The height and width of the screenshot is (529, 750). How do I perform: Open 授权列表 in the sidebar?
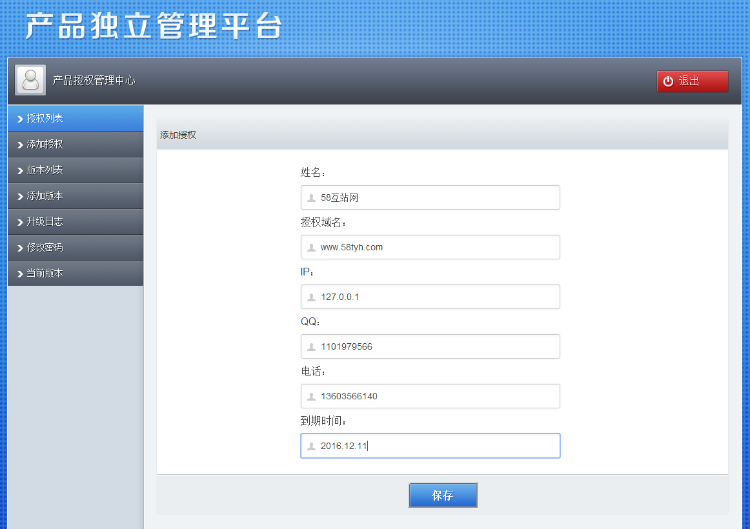pos(76,118)
